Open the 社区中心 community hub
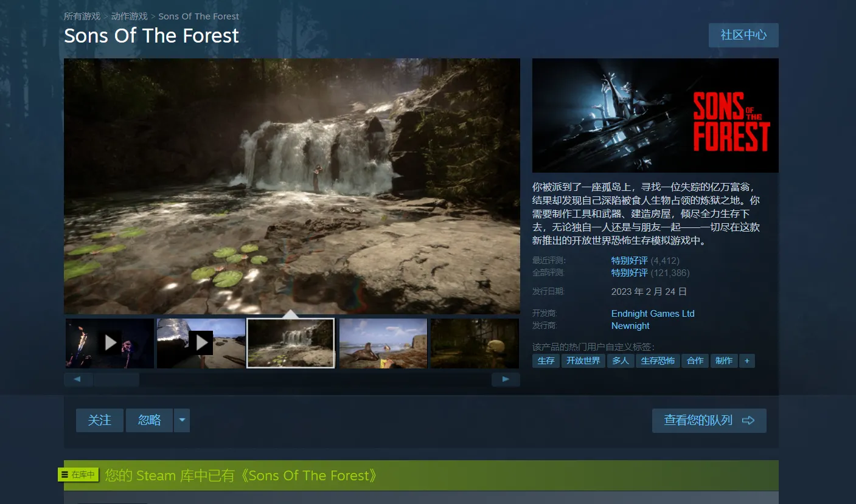The width and height of the screenshot is (856, 504). [x=743, y=35]
